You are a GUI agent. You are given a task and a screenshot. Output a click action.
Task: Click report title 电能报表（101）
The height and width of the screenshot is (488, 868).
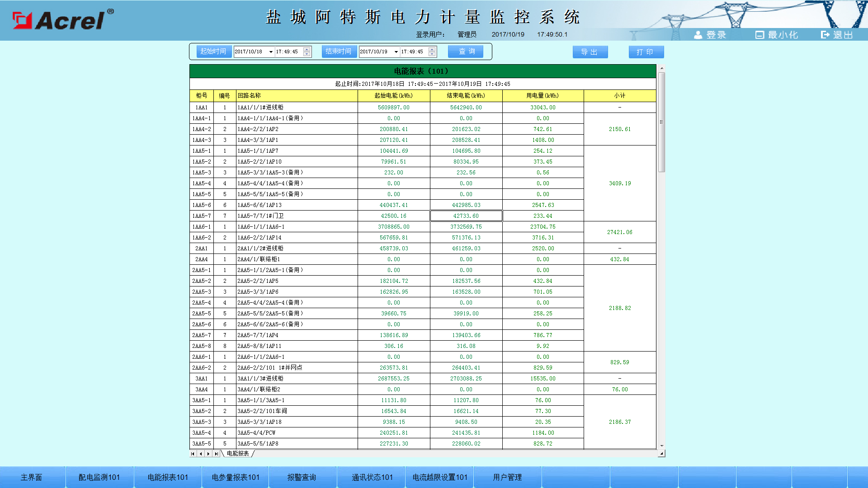(423, 71)
